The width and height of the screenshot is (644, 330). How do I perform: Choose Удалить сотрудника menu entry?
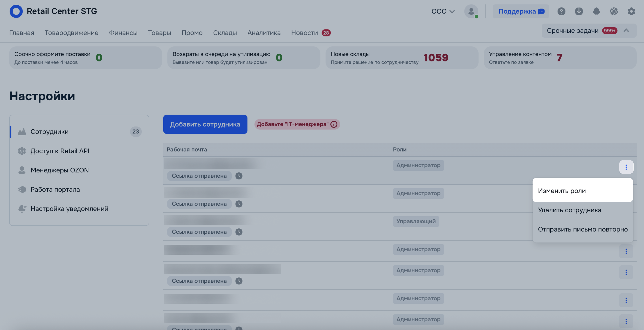[569, 210]
